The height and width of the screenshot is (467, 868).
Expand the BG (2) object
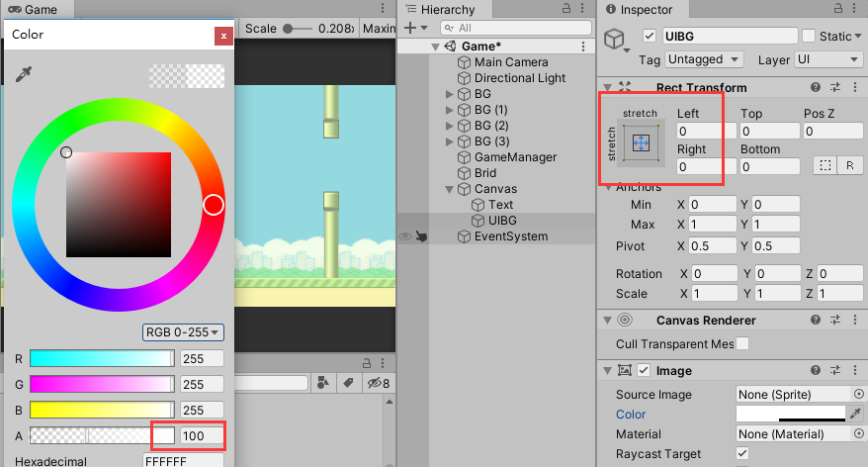click(450, 126)
